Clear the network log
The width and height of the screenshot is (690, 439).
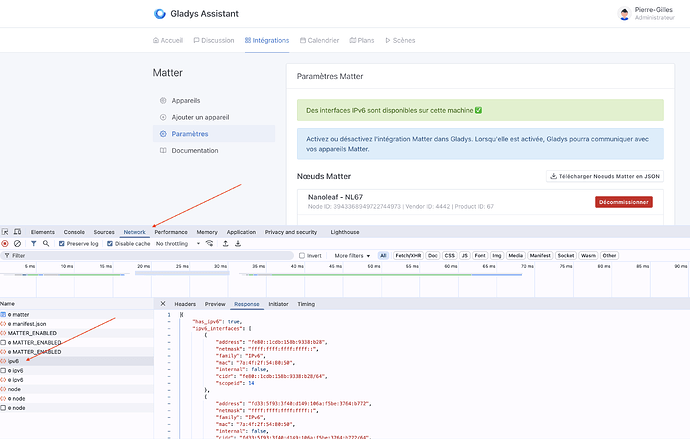[x=18, y=243]
